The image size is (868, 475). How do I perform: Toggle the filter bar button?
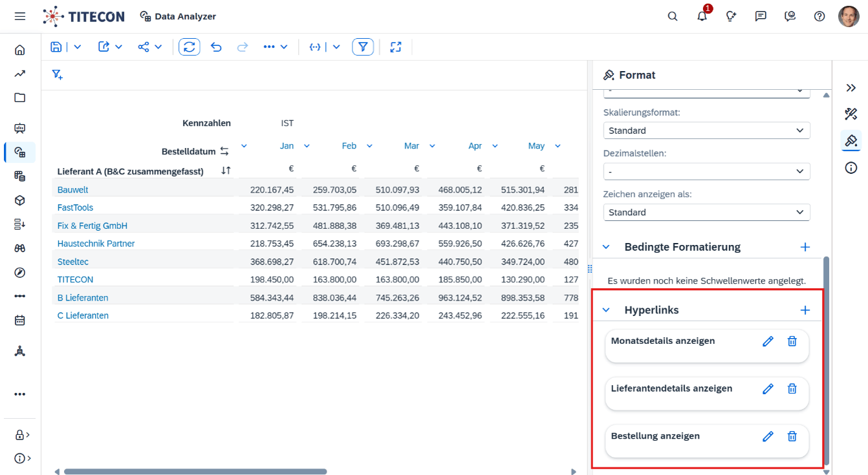click(x=363, y=47)
